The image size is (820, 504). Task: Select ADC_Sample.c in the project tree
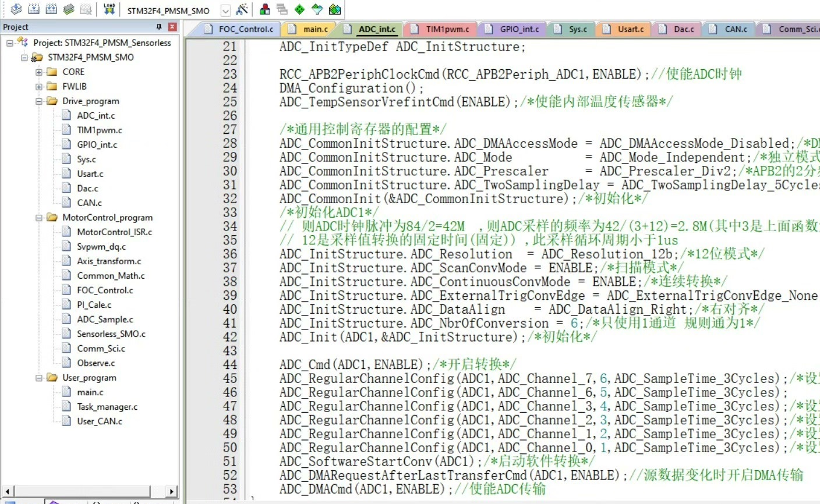click(x=105, y=319)
